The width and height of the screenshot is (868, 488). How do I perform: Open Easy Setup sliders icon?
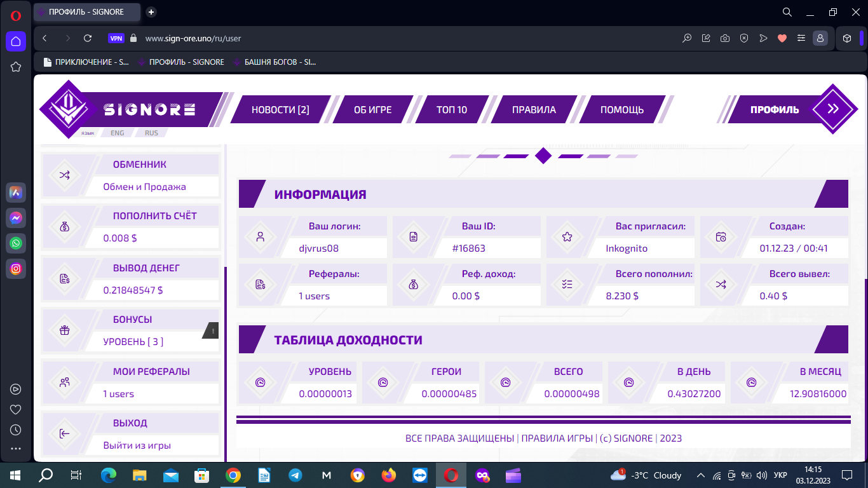tap(801, 38)
